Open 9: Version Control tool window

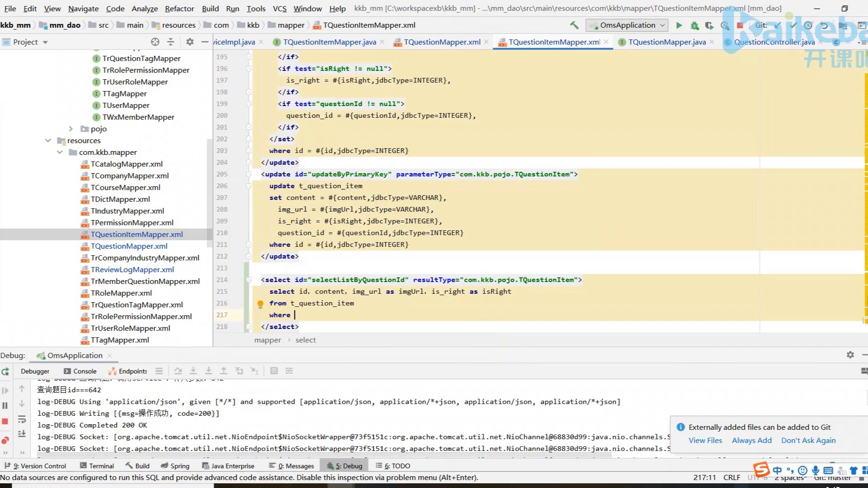click(x=35, y=466)
